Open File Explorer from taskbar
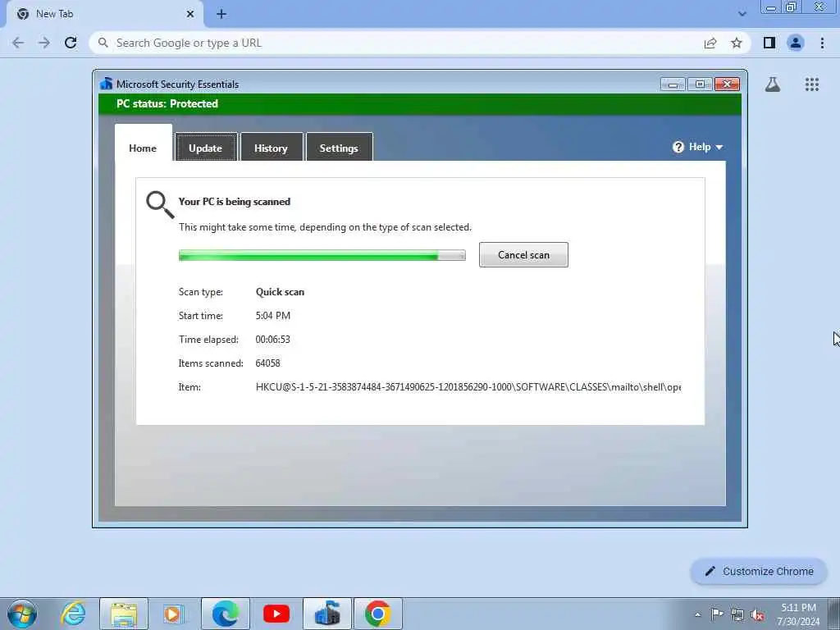 124,614
